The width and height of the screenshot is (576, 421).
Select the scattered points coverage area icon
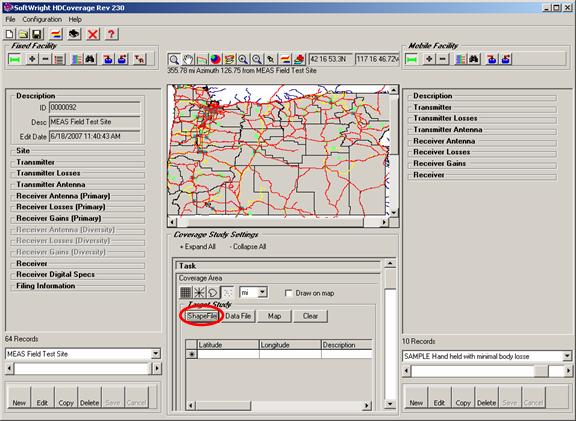(227, 292)
